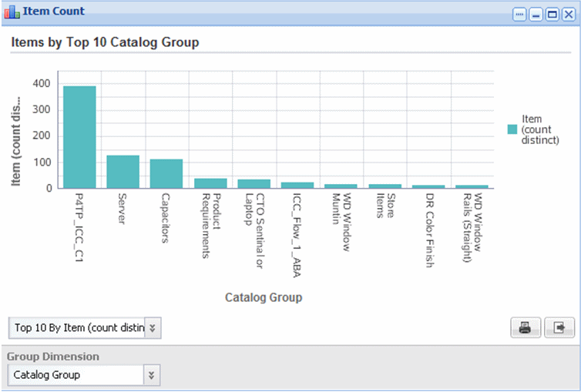Click the Items by Top 10 Catalog Group heading
The image size is (581, 392).
pyautogui.click(x=106, y=42)
